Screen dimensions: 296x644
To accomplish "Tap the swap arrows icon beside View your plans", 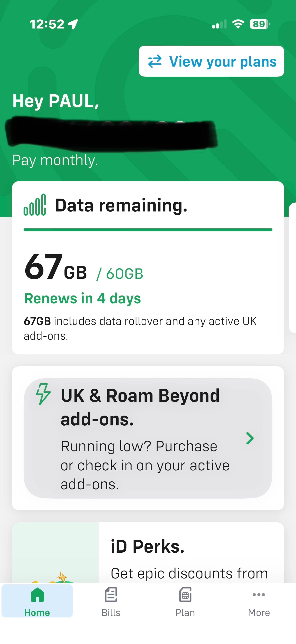I will (155, 61).
